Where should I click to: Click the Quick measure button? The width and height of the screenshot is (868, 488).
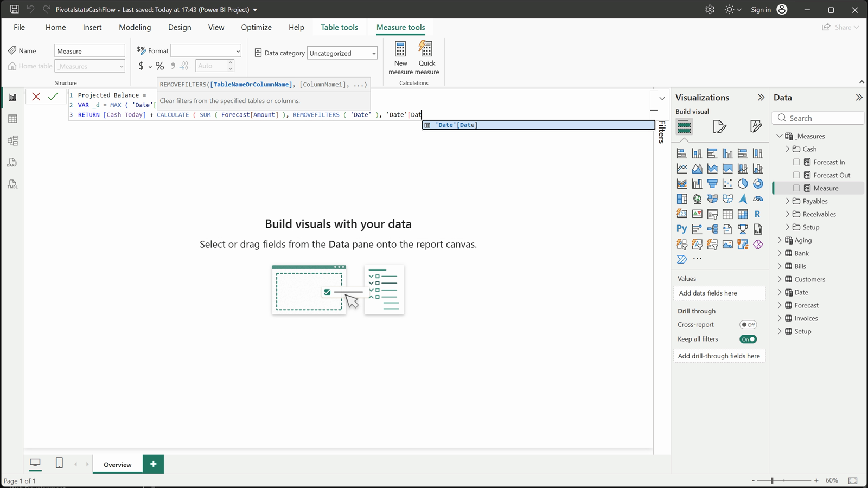[x=427, y=58]
